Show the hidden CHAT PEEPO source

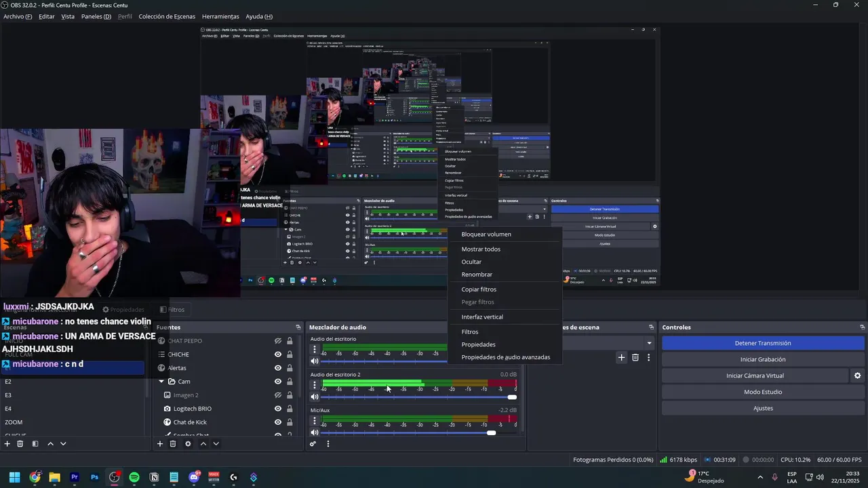pos(278,341)
